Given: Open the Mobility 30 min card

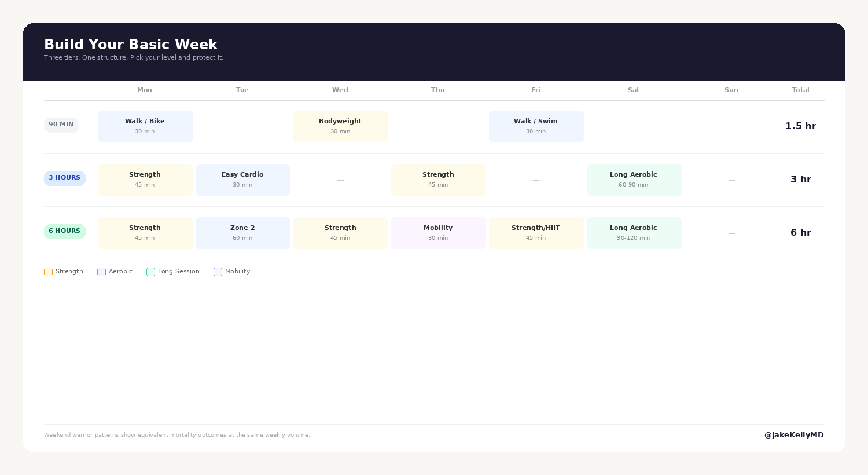Looking at the screenshot, I should click(x=439, y=233).
